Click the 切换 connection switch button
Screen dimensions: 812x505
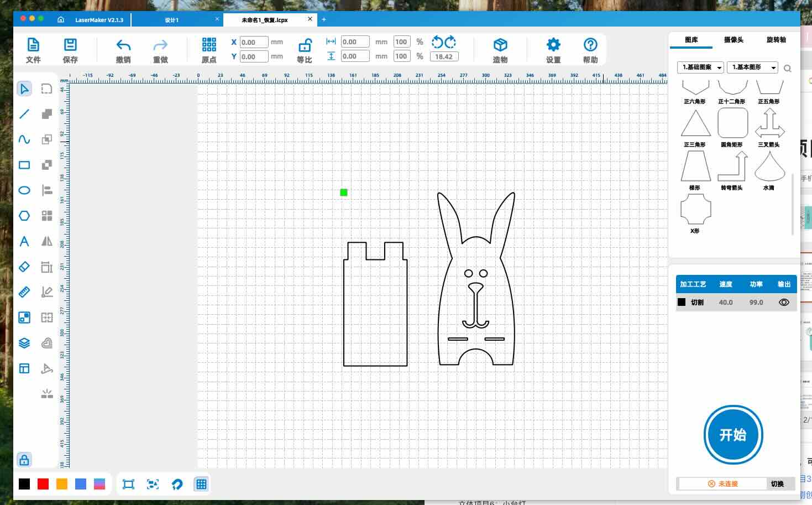pyautogui.click(x=777, y=484)
